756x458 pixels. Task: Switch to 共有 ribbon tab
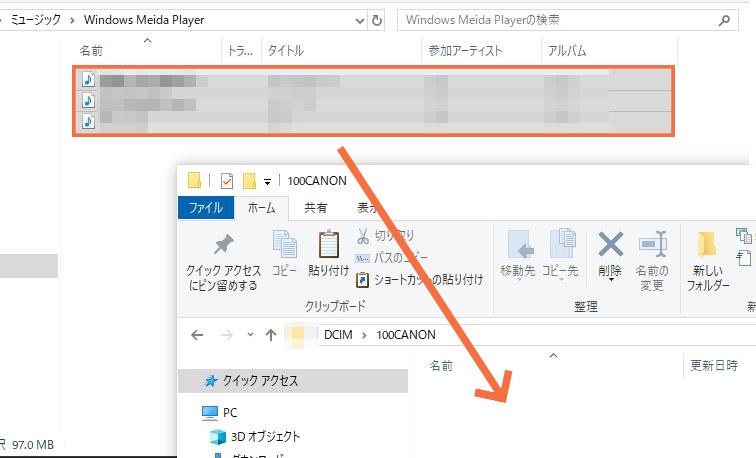(x=316, y=208)
